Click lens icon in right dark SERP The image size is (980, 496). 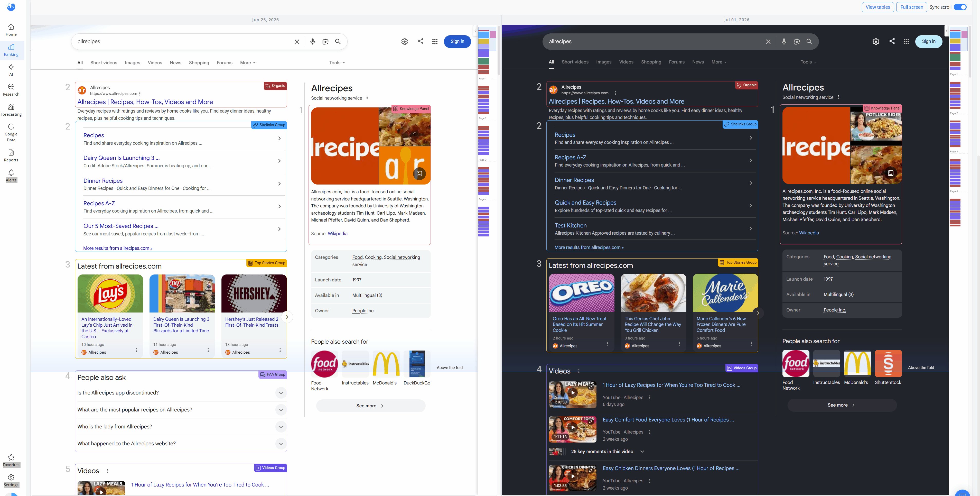pyautogui.click(x=797, y=41)
